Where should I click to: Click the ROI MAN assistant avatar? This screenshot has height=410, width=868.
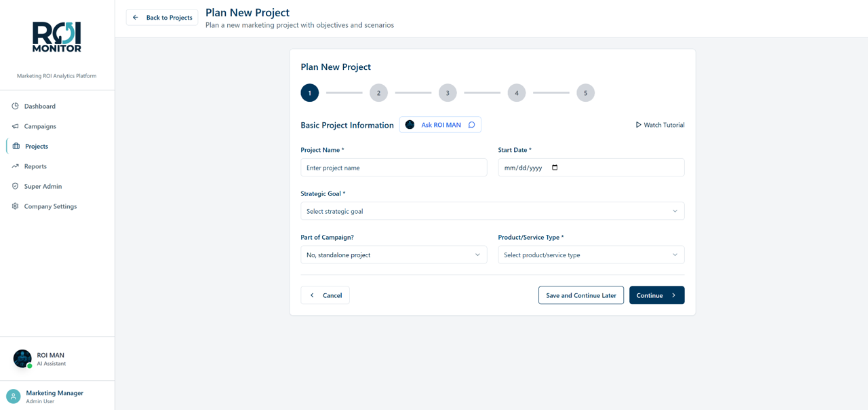coord(22,358)
